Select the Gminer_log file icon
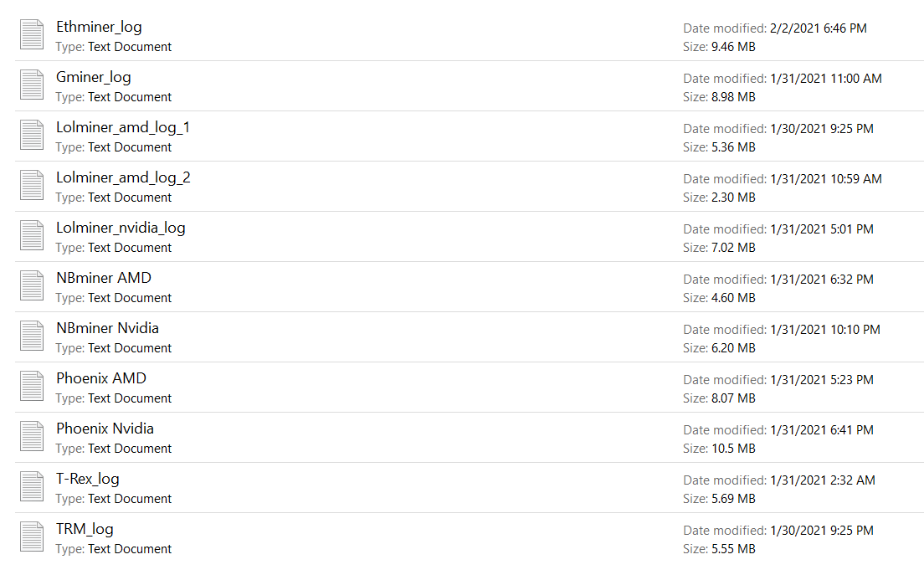This screenshot has height=575, width=924. 32,85
